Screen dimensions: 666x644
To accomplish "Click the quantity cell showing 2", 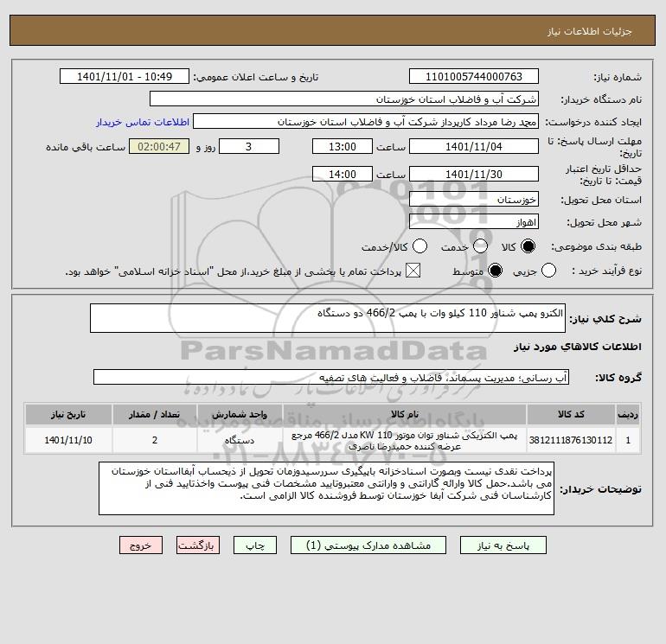I will click(155, 440).
